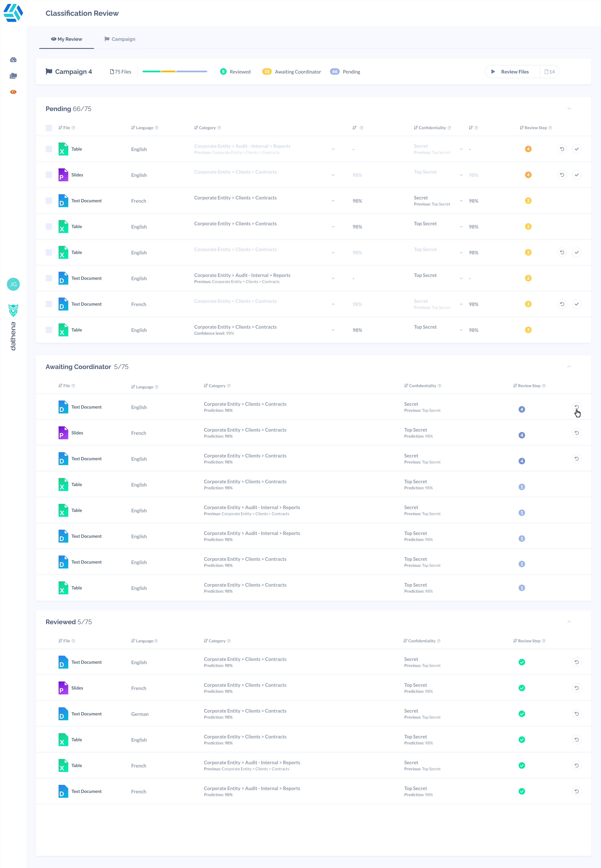The width and height of the screenshot is (601, 868).
Task: Click the undo icon on the reviewed German Text Document row
Action: (x=576, y=714)
